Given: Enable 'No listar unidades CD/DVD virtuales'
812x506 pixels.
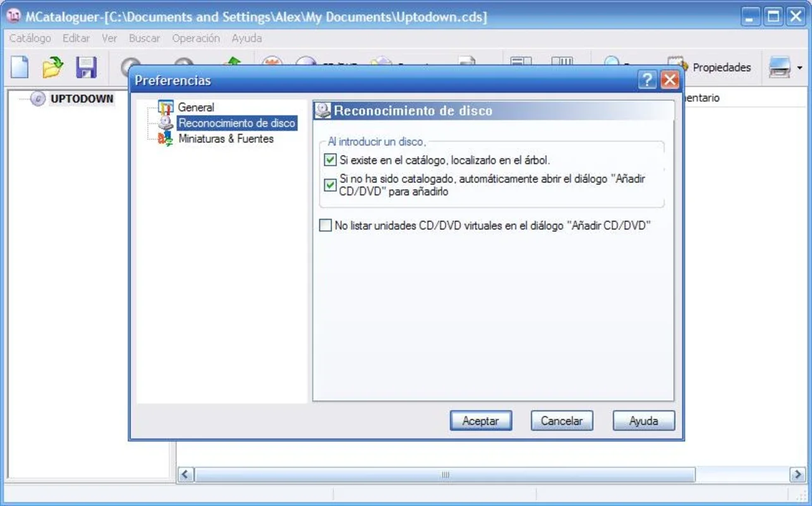Looking at the screenshot, I should [x=325, y=225].
